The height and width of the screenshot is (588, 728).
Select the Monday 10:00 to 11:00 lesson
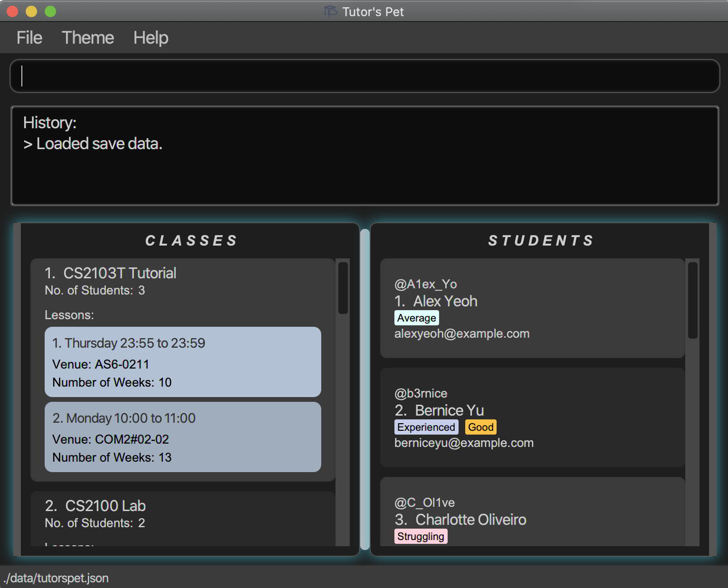[183, 437]
